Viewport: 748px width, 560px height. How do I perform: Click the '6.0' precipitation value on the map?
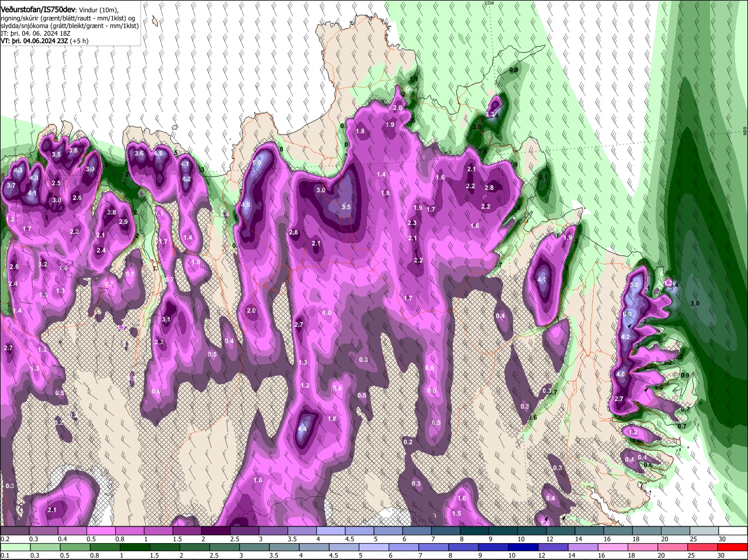tap(627, 314)
